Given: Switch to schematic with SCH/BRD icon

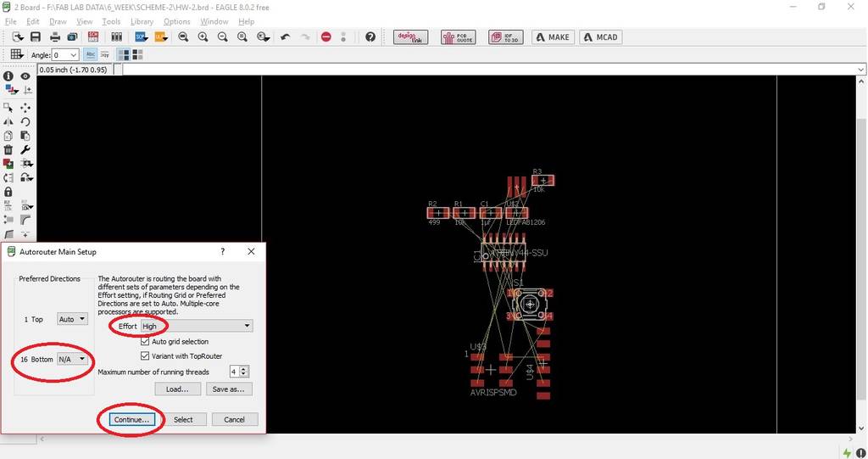Looking at the screenshot, I should [93, 37].
